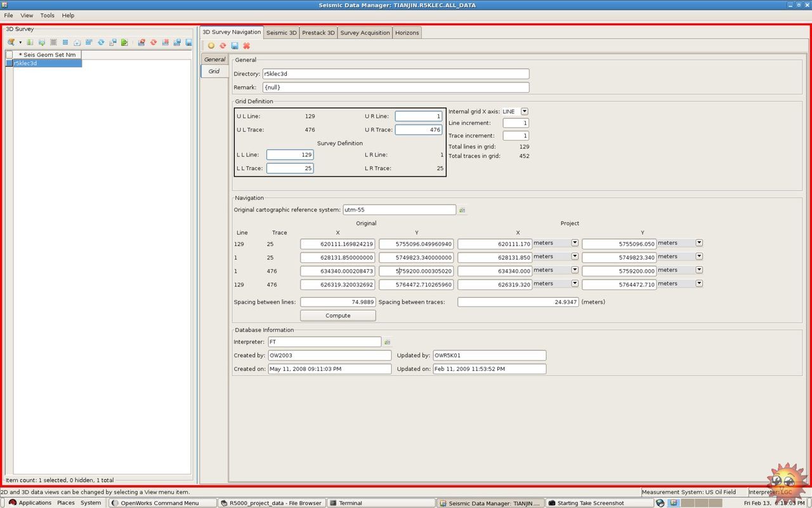Click the Seis Geom Set Nm column header

click(47, 55)
